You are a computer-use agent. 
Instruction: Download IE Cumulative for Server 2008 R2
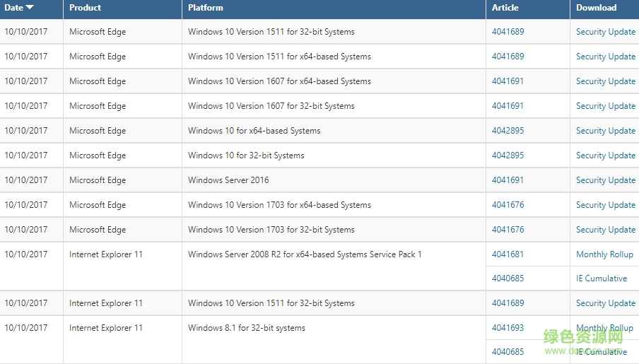pos(602,278)
